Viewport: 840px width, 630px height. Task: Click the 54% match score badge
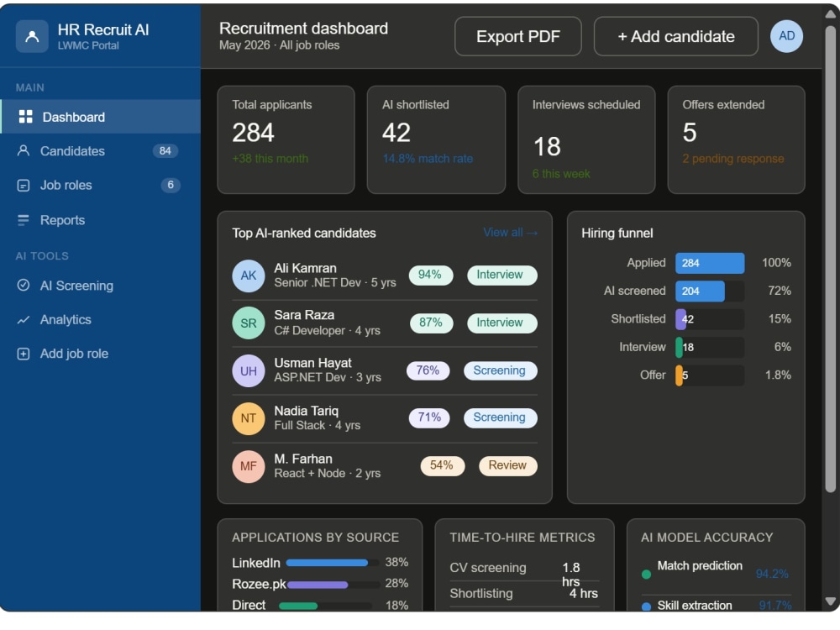point(442,465)
